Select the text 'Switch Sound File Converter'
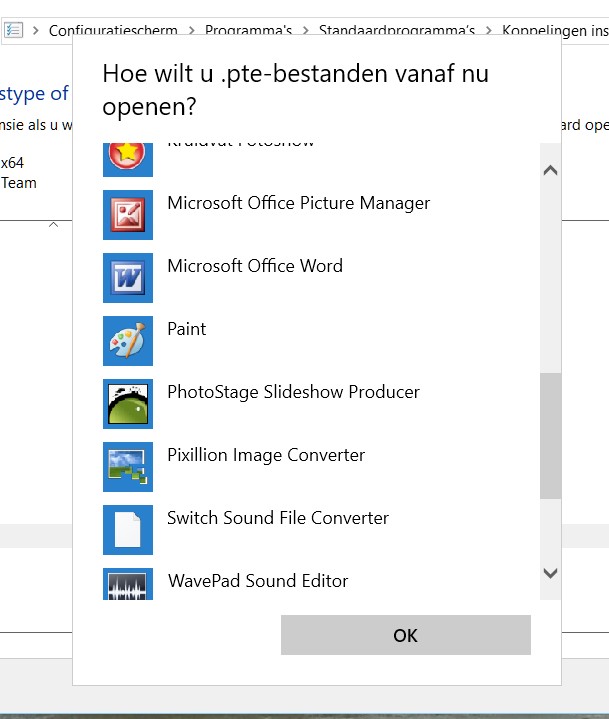Image resolution: width=609 pixels, height=719 pixels. [x=278, y=518]
